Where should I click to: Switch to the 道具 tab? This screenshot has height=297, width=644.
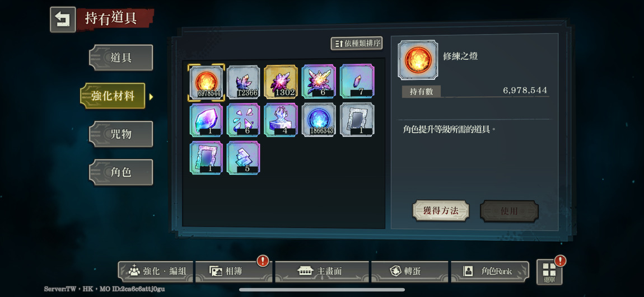(121, 58)
